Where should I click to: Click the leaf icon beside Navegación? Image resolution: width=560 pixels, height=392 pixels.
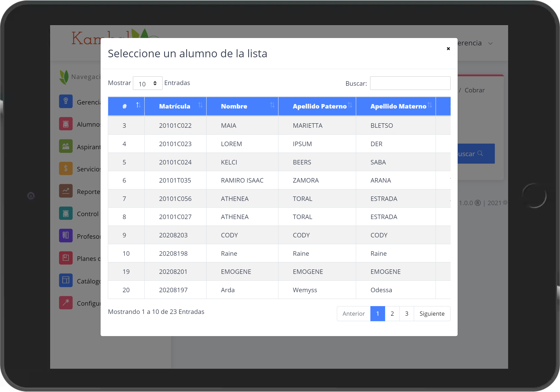click(x=64, y=77)
